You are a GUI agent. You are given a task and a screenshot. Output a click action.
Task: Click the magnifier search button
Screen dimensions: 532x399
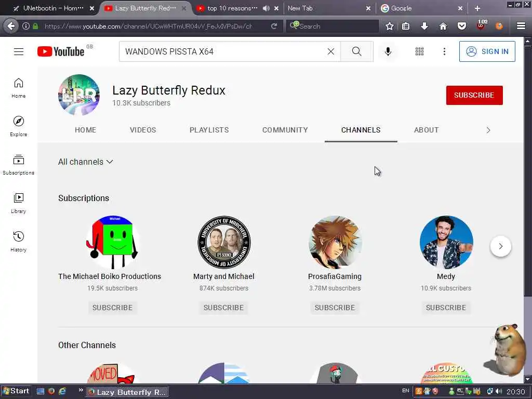356,51
